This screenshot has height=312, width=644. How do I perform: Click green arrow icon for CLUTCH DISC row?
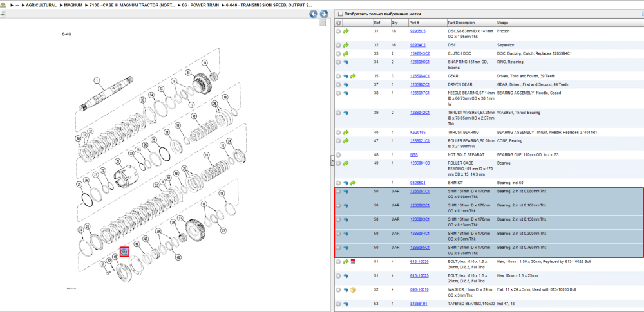point(346,54)
